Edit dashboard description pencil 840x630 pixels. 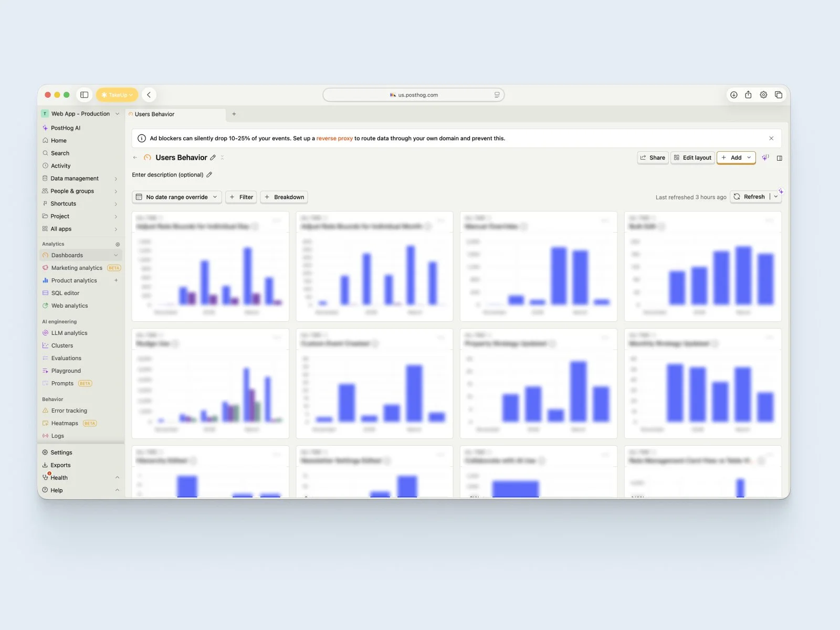[209, 175]
